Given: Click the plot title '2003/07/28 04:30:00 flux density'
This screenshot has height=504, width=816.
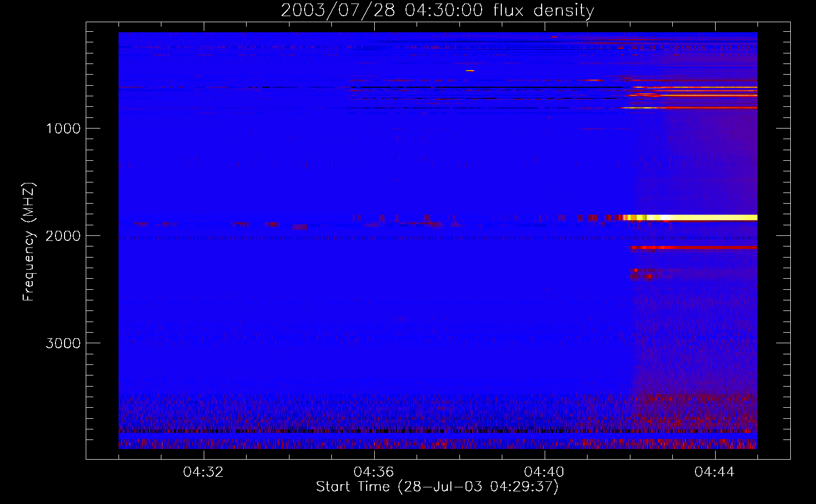Looking at the screenshot, I should pyautogui.click(x=437, y=10).
